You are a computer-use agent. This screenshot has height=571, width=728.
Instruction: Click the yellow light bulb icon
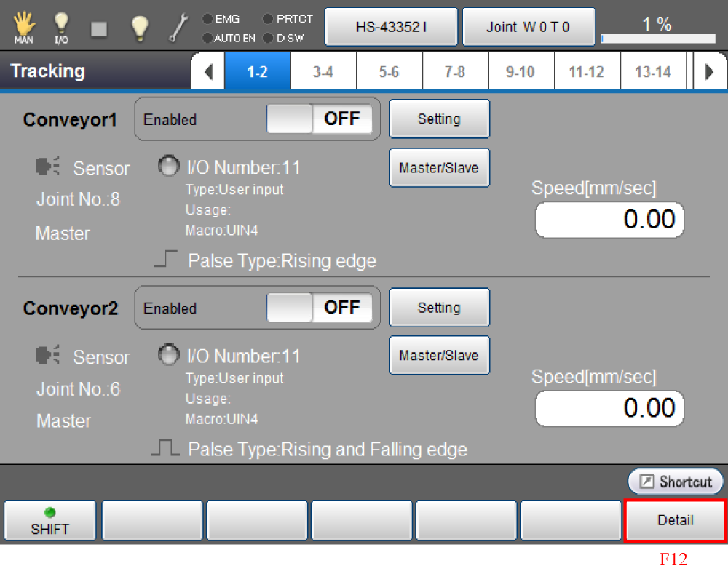tap(139, 27)
